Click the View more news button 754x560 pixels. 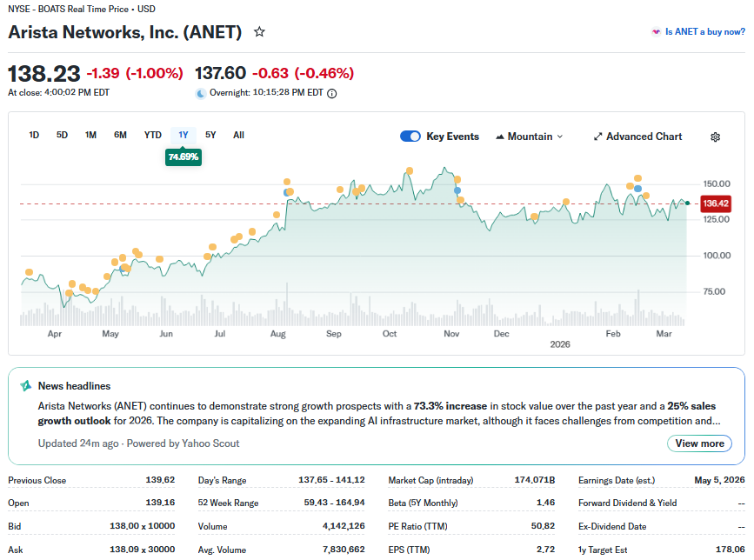[699, 443]
